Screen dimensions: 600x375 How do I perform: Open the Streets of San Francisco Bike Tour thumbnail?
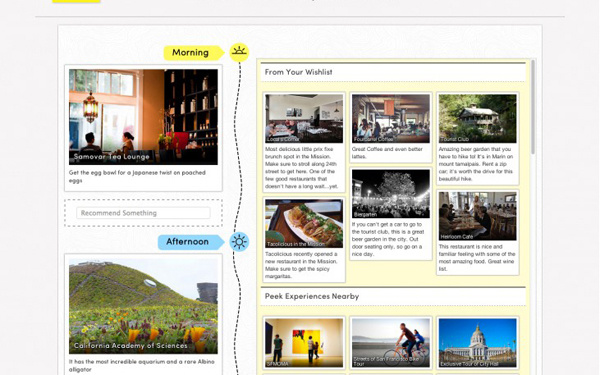[391, 343]
